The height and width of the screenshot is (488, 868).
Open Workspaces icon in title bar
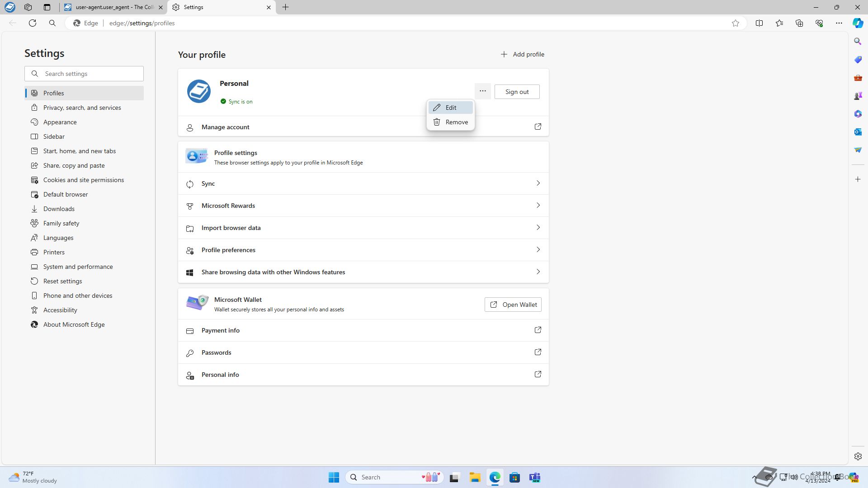tap(28, 7)
